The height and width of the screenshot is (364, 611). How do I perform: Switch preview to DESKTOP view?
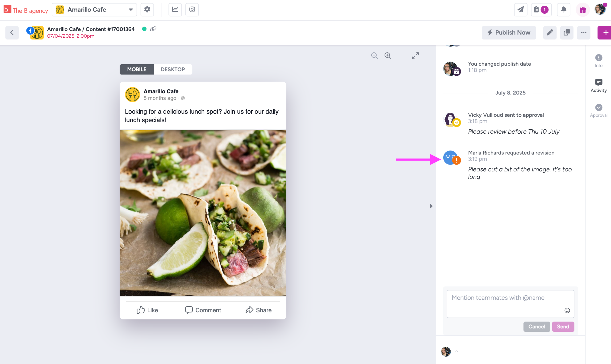coord(173,69)
